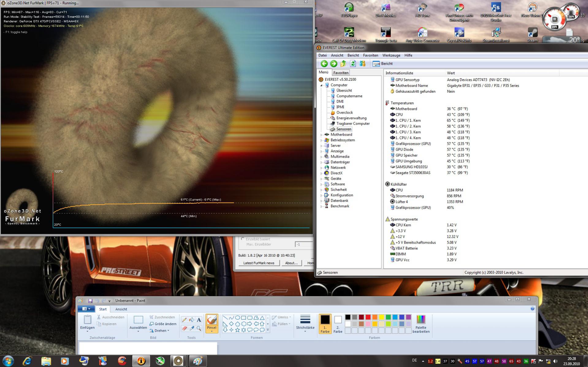Click the people icon in EVEREST toolbar

(362, 64)
